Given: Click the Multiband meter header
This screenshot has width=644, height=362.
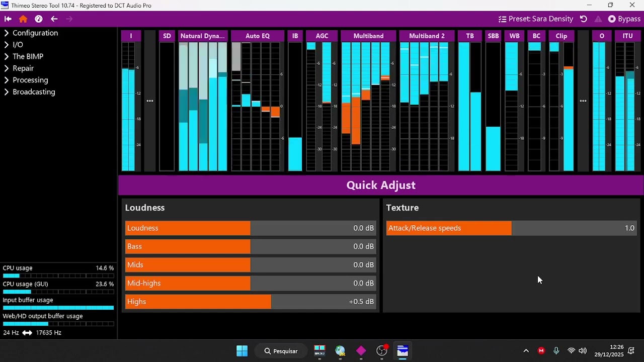Looking at the screenshot, I should pos(369,36).
